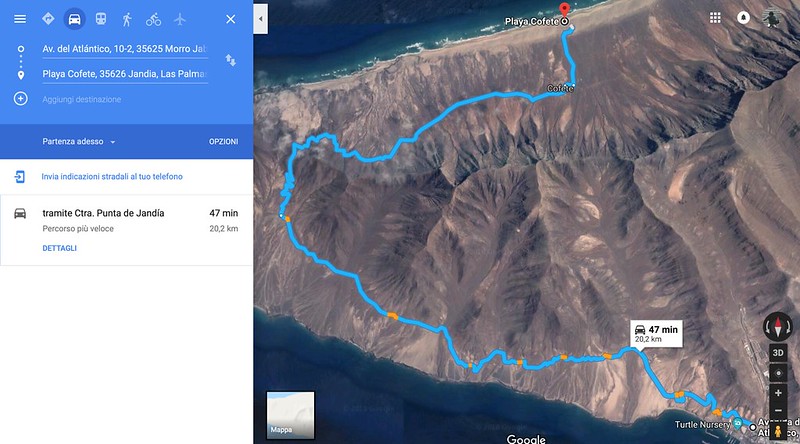Send directions to your phone link
This screenshot has height=444, width=800.
coord(112,177)
